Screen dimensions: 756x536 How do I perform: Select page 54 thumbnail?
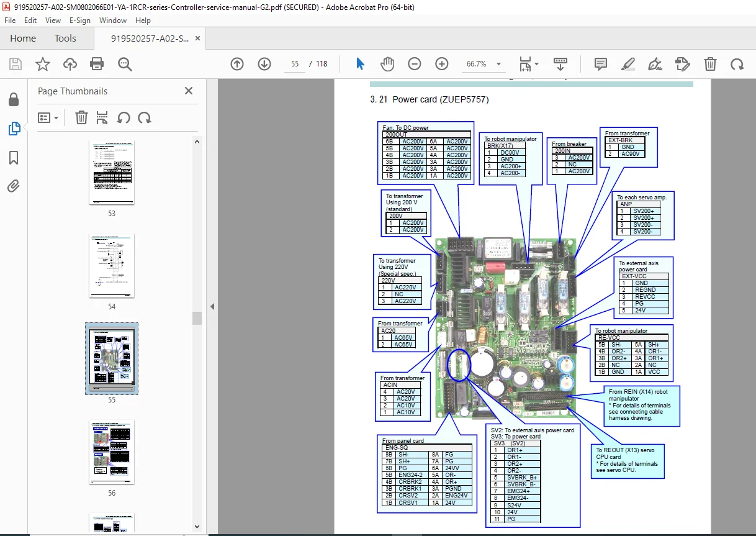click(112, 266)
